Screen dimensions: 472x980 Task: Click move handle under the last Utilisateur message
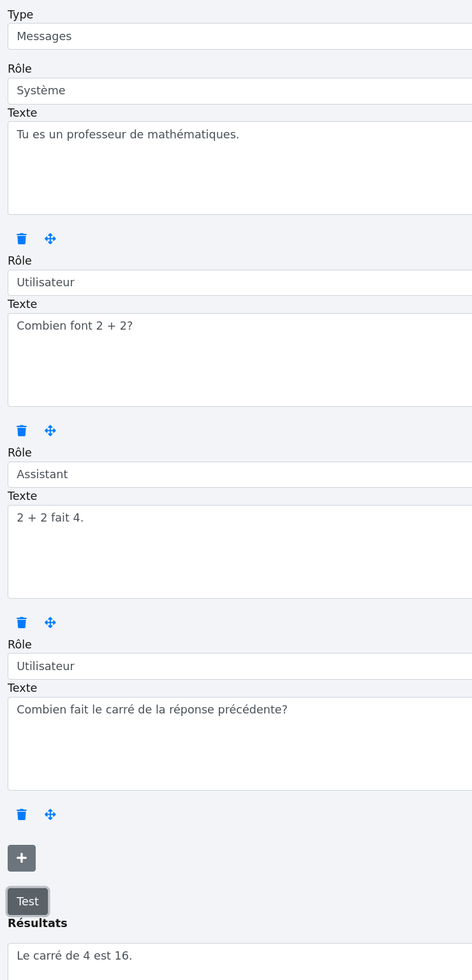click(x=50, y=815)
